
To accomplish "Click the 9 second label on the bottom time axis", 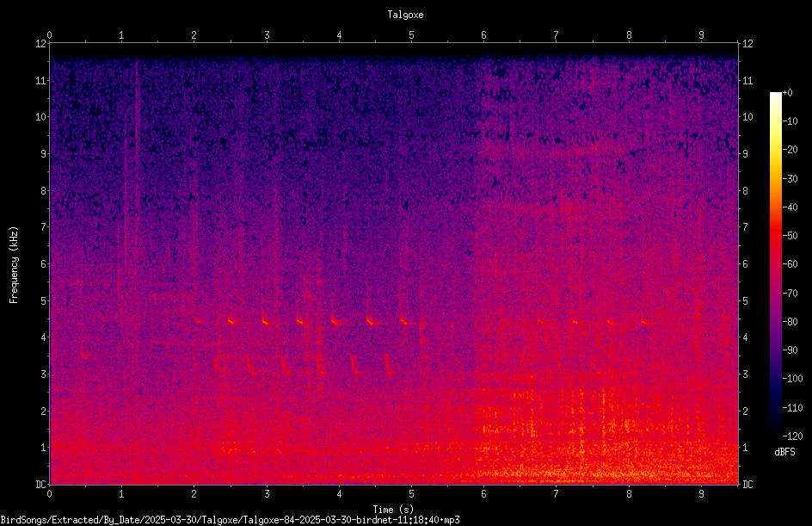I will [701, 494].
